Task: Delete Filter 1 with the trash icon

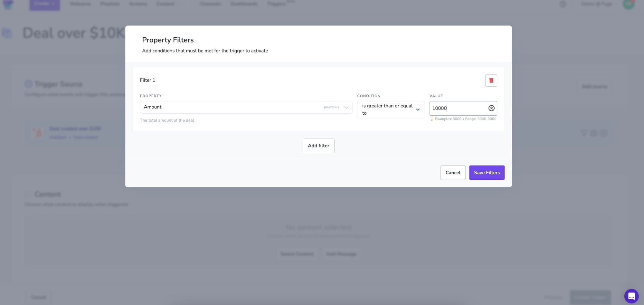Action: tap(491, 81)
